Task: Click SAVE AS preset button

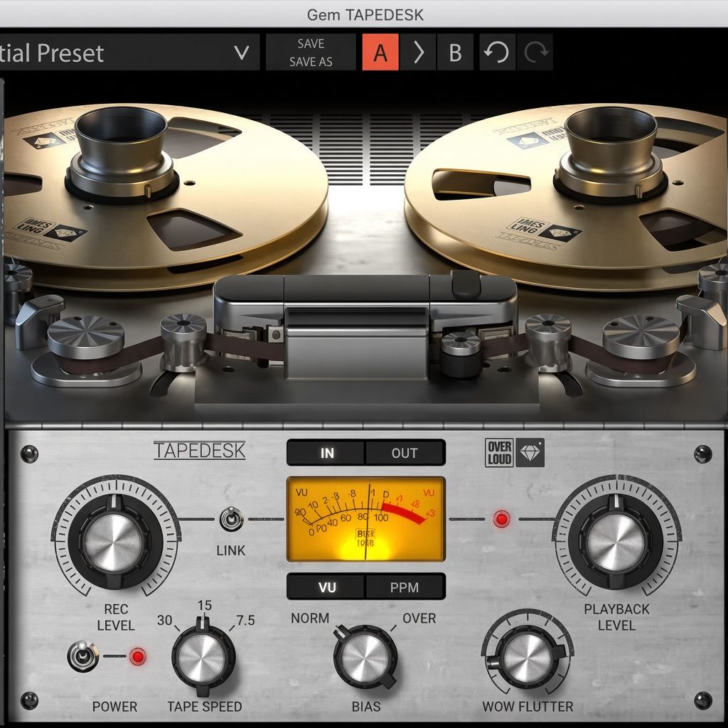Action: 311,62
